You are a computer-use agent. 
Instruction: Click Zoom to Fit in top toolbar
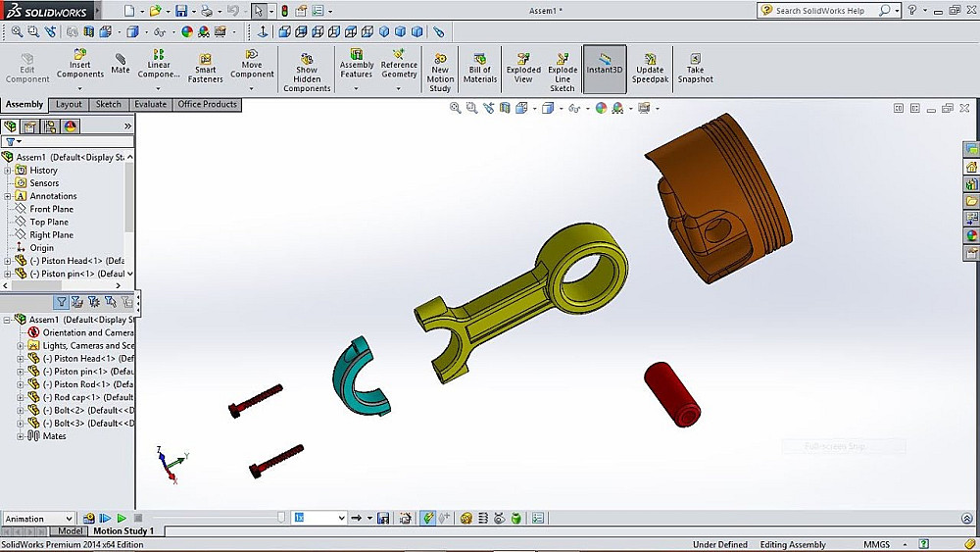(x=17, y=31)
